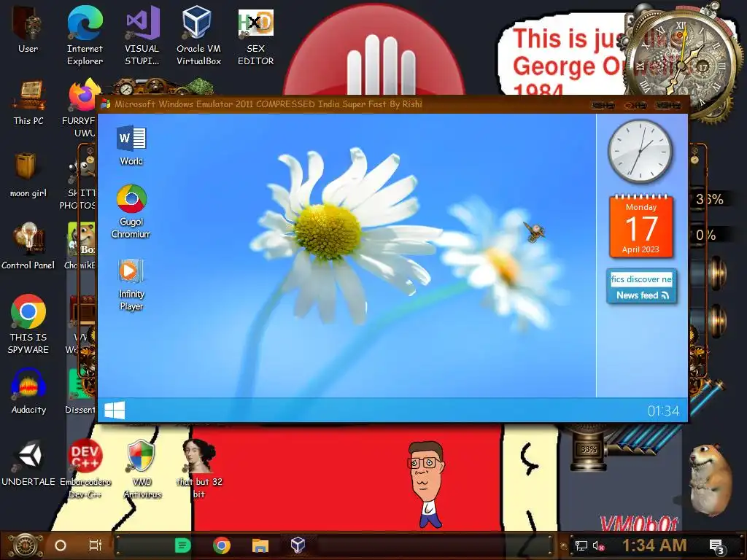
Task: Click the network icon in system tray
Action: tap(581, 545)
